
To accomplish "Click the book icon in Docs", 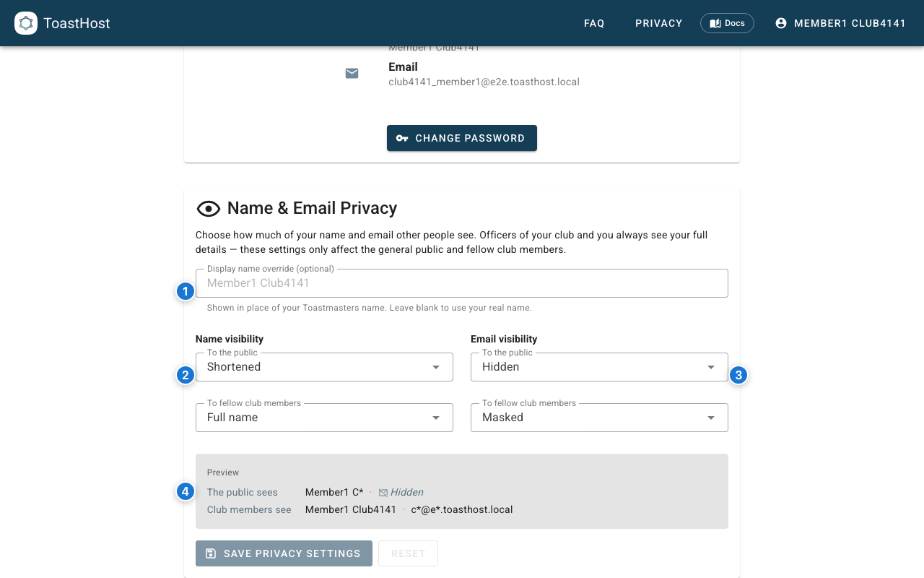I will point(715,23).
